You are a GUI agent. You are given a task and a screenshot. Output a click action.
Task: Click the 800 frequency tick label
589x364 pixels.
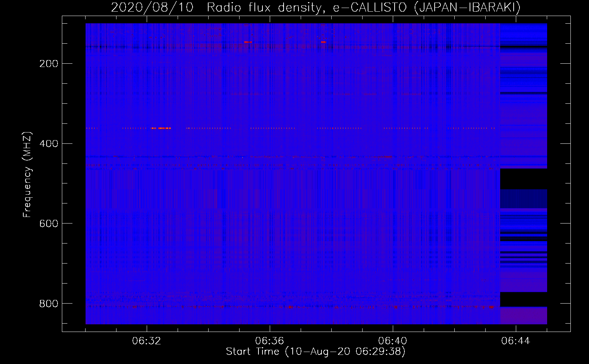(x=49, y=304)
